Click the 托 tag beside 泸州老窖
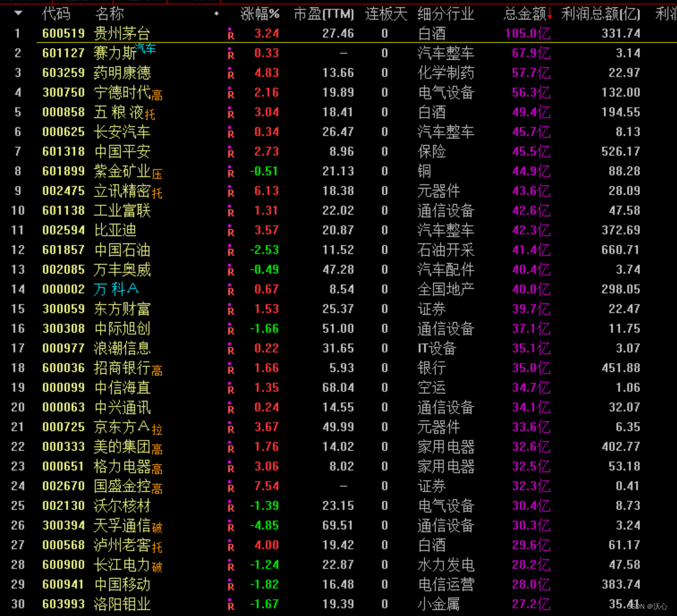 click(157, 548)
